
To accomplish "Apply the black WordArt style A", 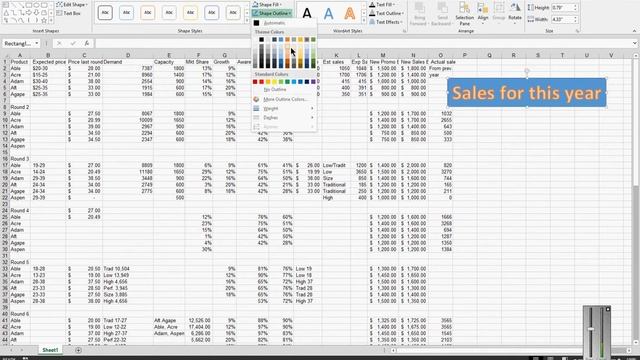I will 307,13.
